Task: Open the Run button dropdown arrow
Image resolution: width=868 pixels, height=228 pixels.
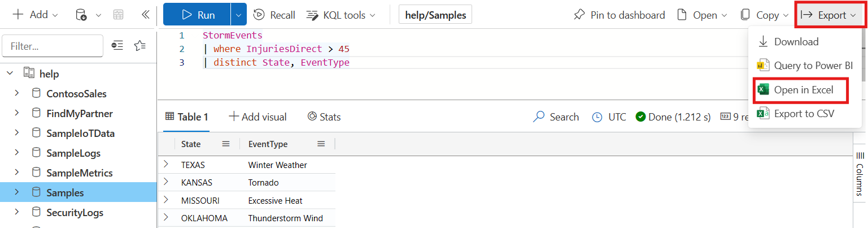Action: [x=238, y=15]
